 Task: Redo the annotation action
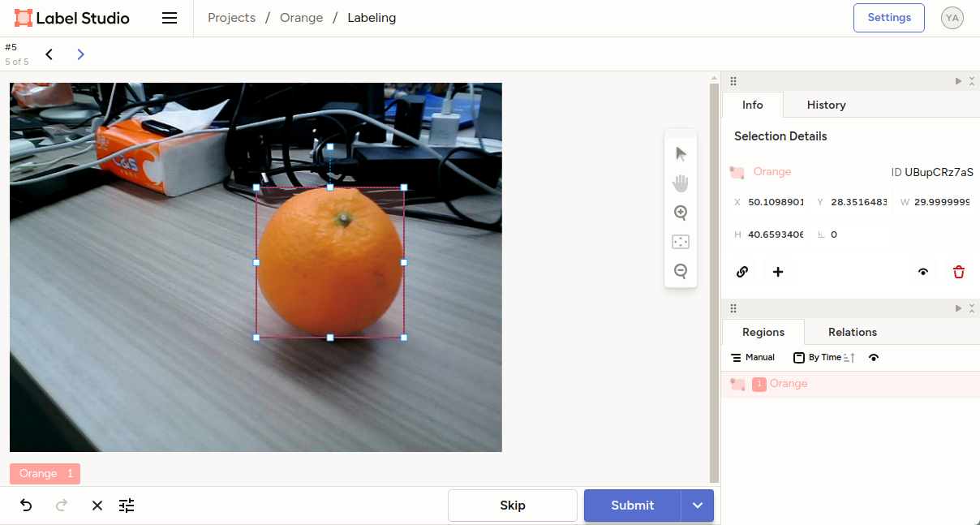coord(62,506)
